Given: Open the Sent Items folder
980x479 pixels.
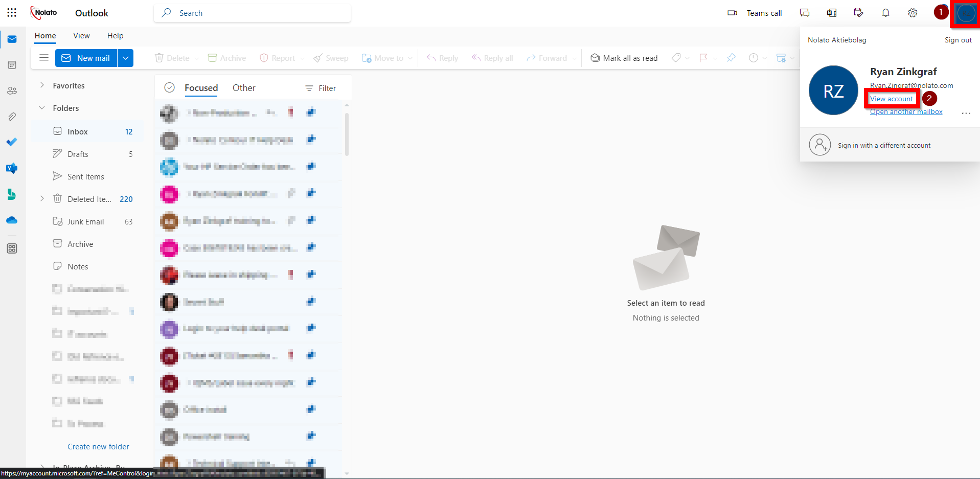Looking at the screenshot, I should tap(87, 176).
